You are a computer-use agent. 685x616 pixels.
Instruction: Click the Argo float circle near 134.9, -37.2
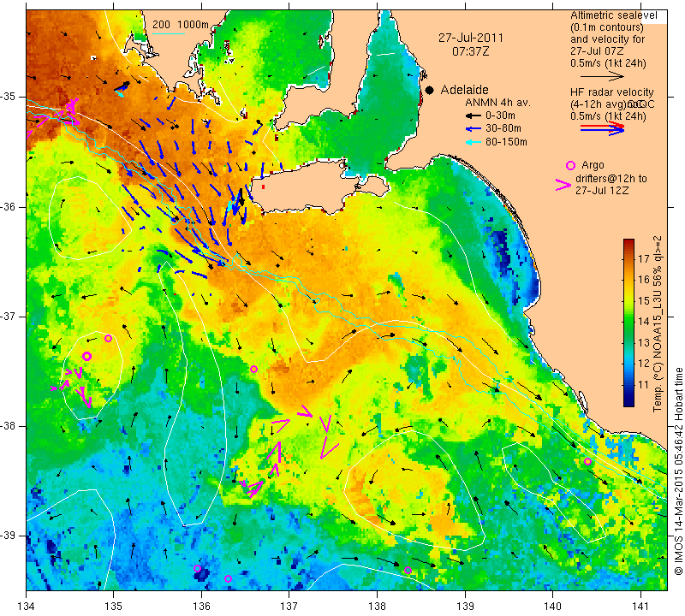click(109, 338)
